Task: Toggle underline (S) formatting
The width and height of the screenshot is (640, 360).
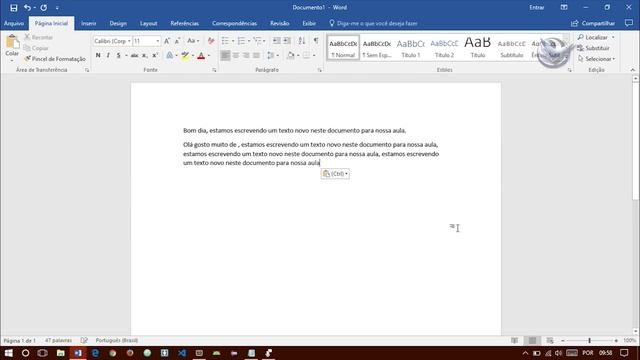Action: (118, 56)
